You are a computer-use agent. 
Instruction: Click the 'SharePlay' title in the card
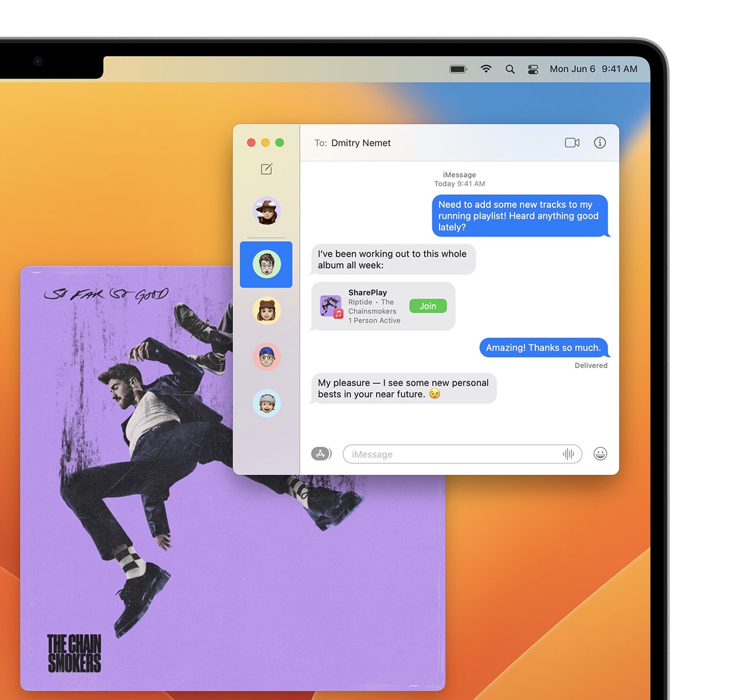367,293
